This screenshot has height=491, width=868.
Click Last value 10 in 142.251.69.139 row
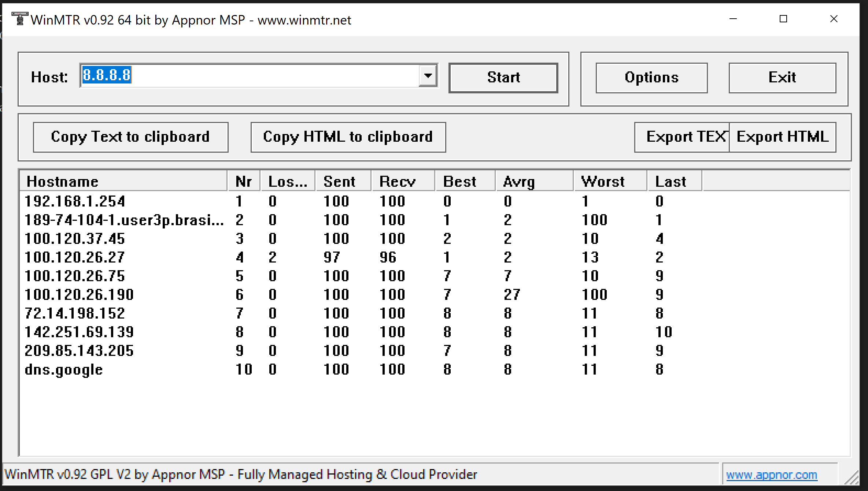tap(664, 332)
